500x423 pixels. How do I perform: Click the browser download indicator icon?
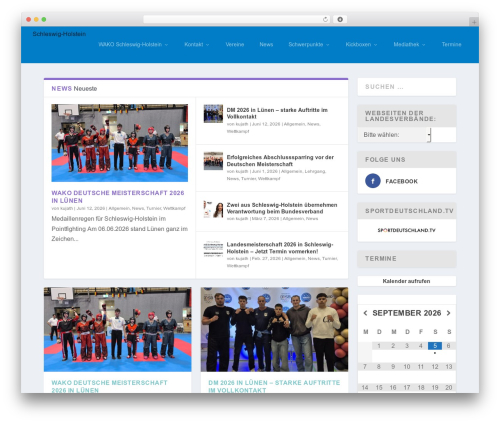pos(340,20)
